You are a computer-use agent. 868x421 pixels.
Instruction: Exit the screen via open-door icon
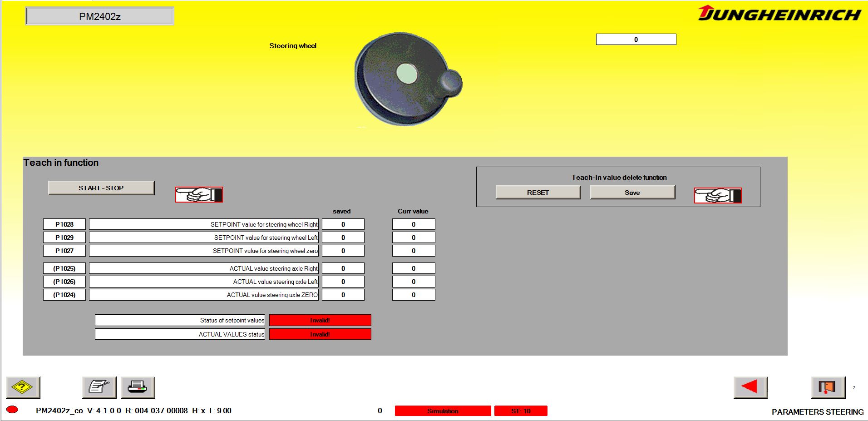click(826, 387)
